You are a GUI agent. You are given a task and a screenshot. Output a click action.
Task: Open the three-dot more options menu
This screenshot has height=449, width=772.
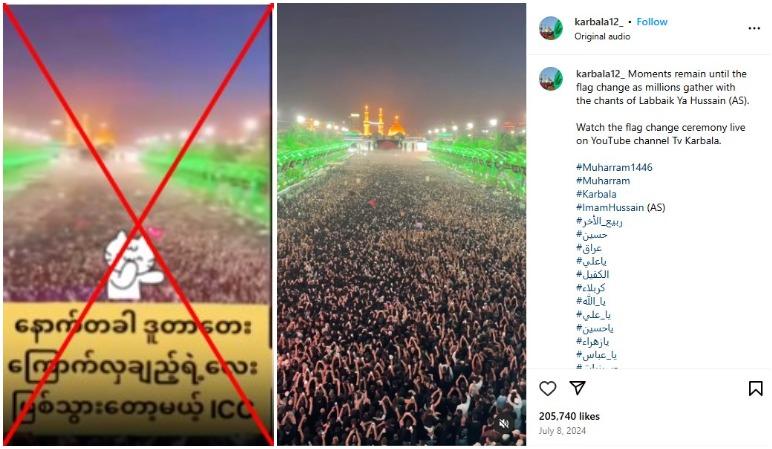point(754,29)
